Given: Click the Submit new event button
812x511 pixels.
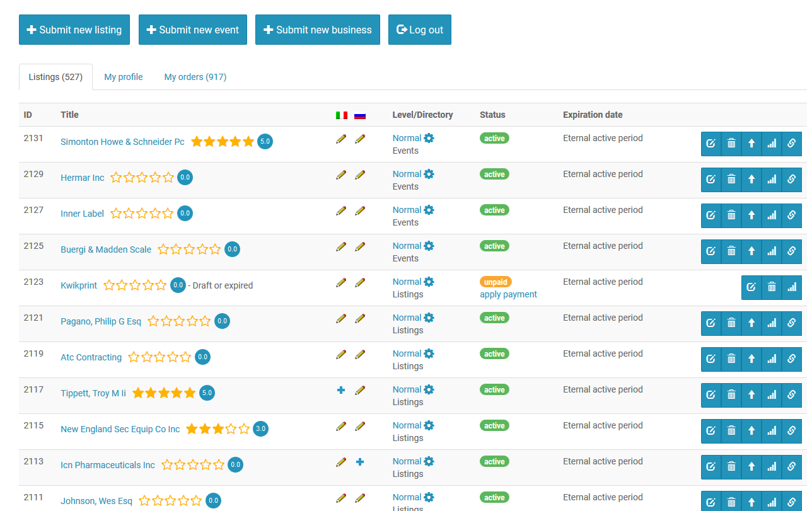Looking at the screenshot, I should pyautogui.click(x=193, y=30).
